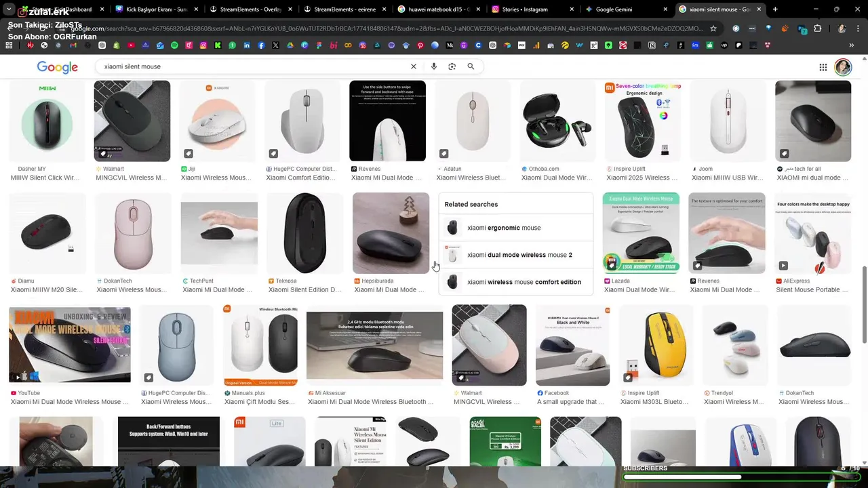Open HugePC Xiaomi Comfort Edition mouse image
This screenshot has height=488, width=868.
point(302,121)
